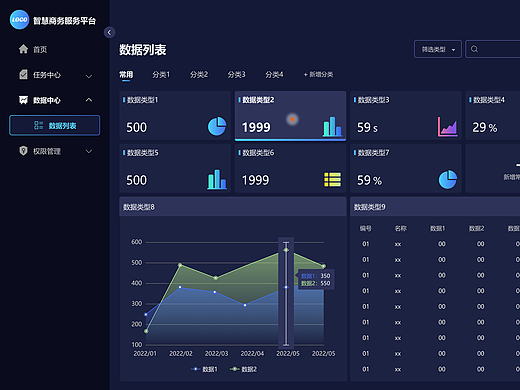Click the 权限管理 shield icon

tap(23, 151)
